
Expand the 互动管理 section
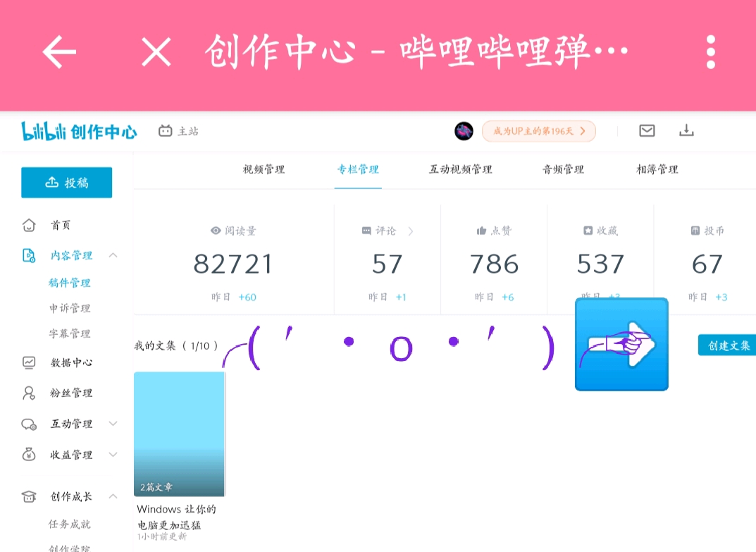pyautogui.click(x=113, y=424)
